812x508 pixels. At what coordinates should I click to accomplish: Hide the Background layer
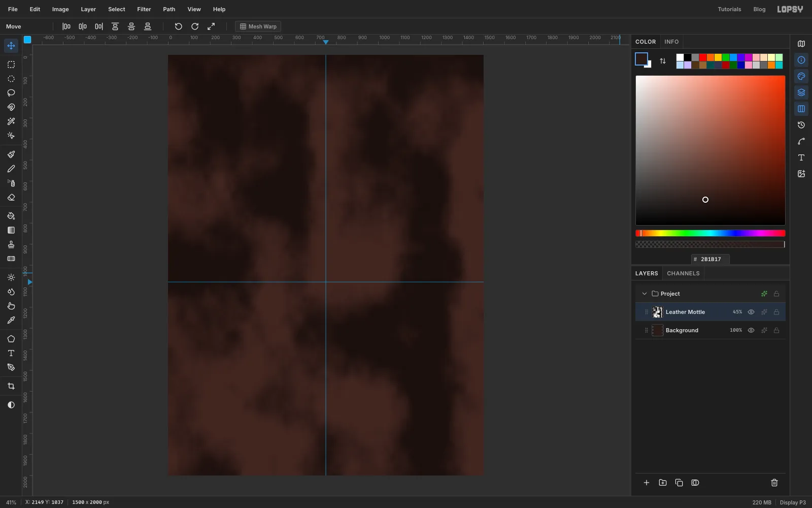pos(751,330)
